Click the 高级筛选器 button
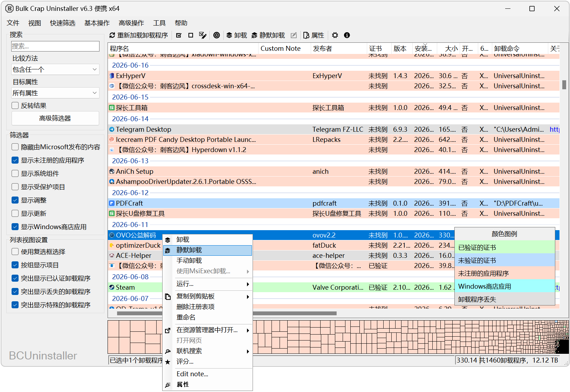 (x=55, y=118)
